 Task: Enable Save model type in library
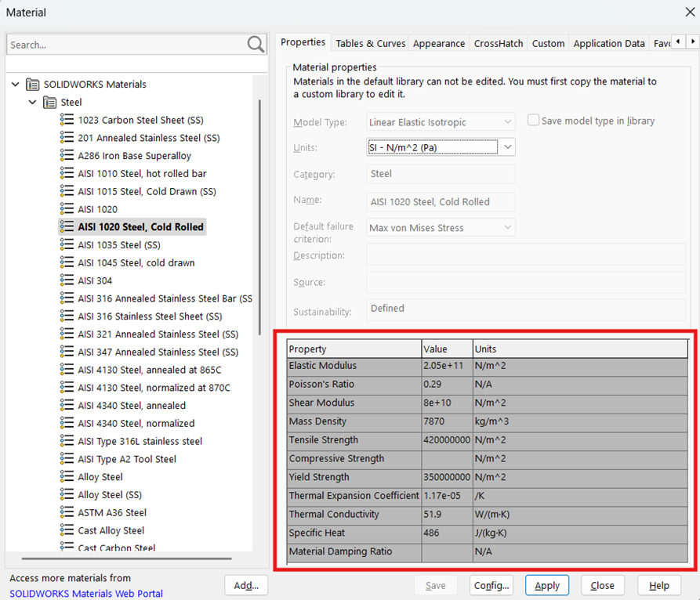pos(533,120)
